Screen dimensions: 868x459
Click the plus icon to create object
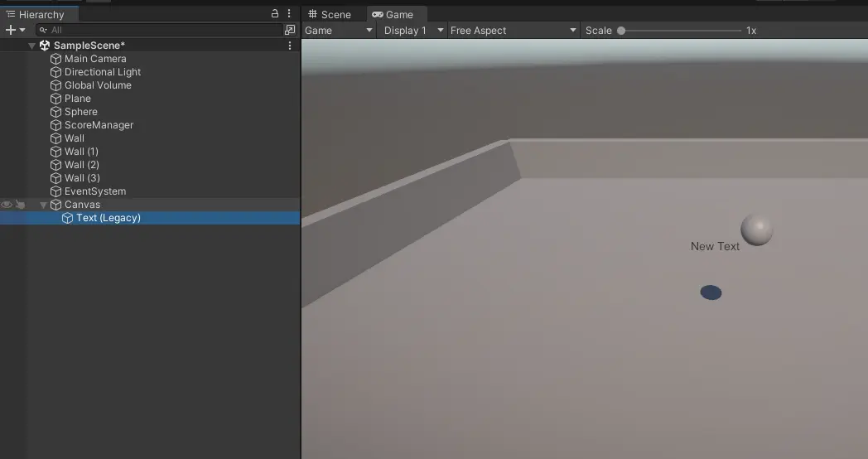11,30
